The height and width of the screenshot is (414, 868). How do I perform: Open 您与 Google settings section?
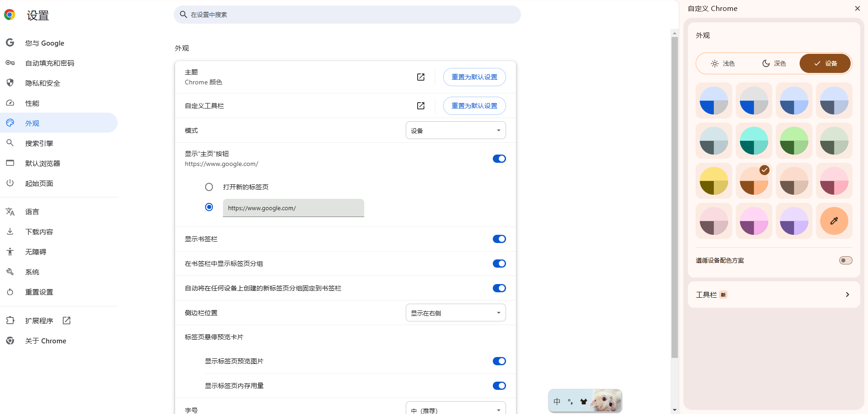[x=59, y=43]
